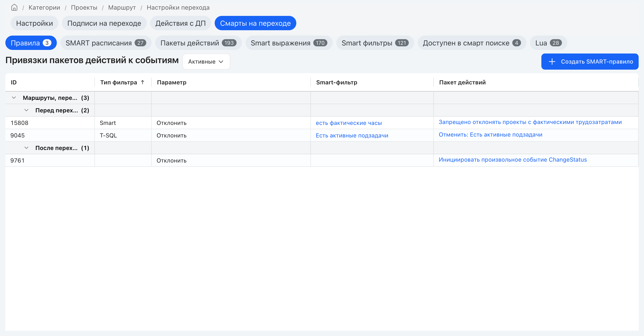Click the ID column header
The width and height of the screenshot is (644, 336).
pos(50,82)
